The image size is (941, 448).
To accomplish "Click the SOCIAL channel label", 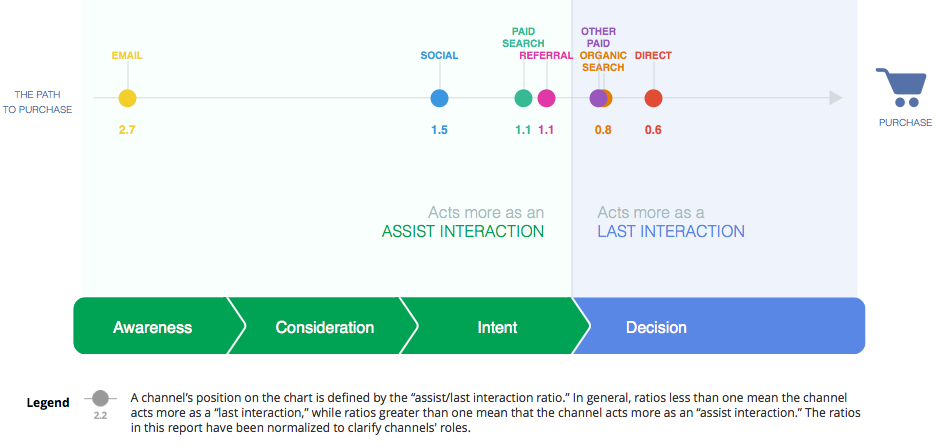I will 439,56.
